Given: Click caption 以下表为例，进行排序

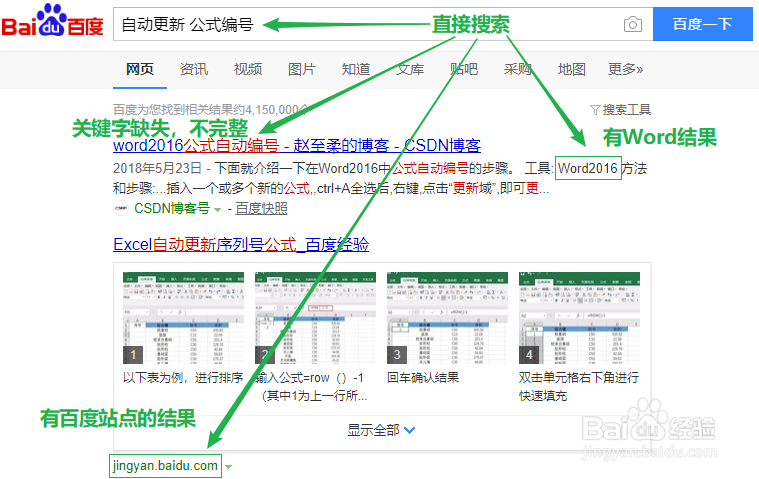Looking at the screenshot, I should 183,378.
